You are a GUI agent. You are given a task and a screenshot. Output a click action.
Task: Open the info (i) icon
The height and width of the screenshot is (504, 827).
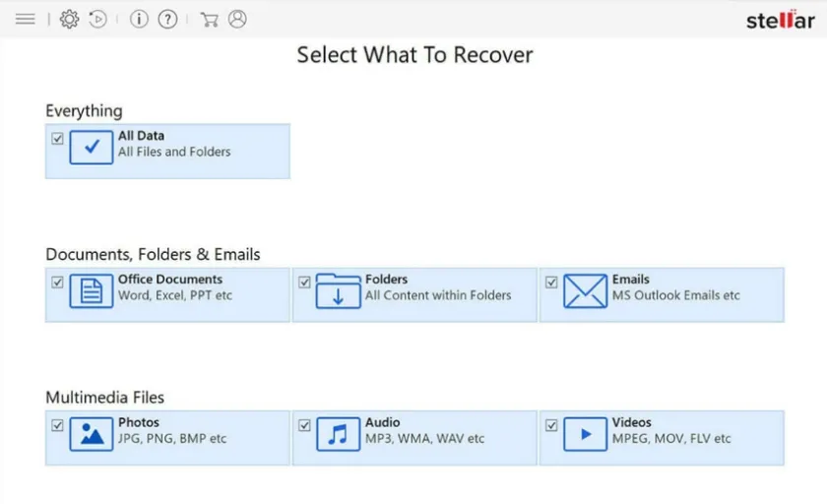[139, 19]
